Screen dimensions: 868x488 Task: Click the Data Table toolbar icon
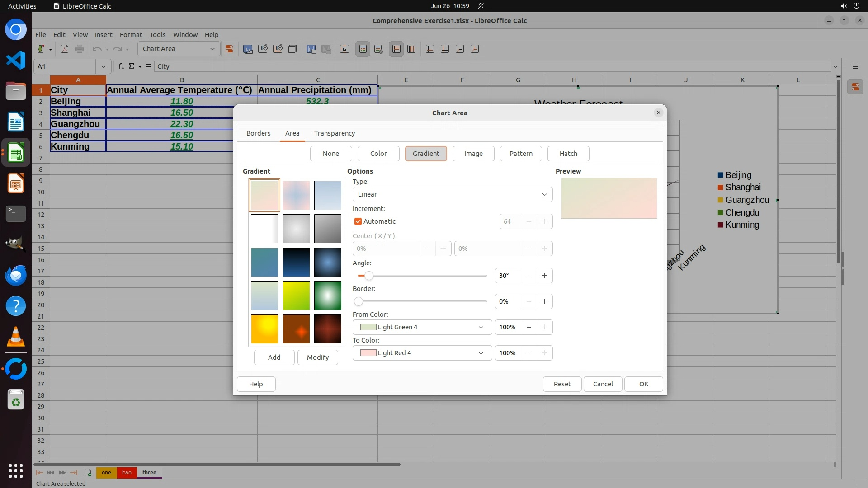pyautogui.click(x=326, y=49)
